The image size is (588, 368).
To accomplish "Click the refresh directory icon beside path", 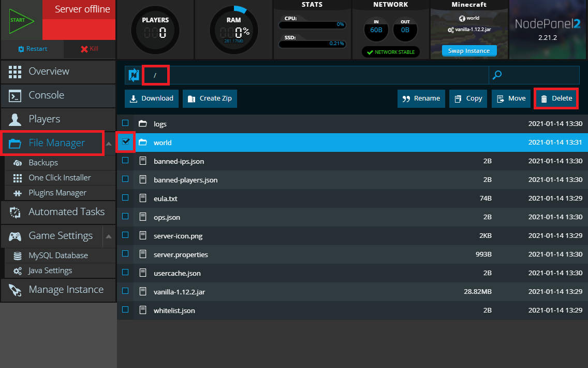I will [134, 75].
